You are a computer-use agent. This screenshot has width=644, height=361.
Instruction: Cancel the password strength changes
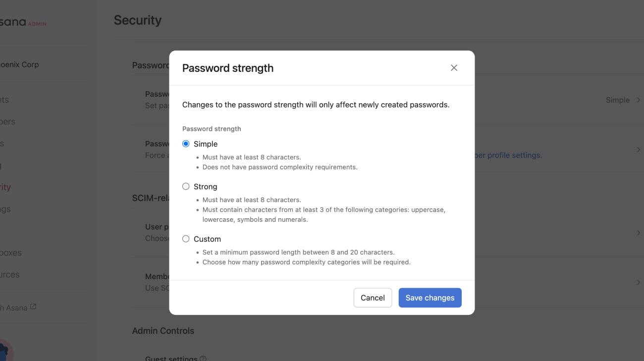tap(373, 298)
